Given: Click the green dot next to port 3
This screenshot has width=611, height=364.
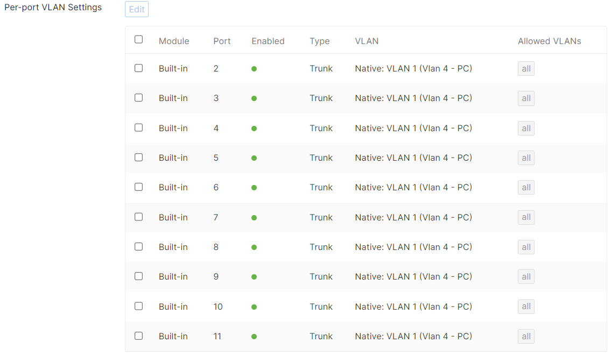Looking at the screenshot, I should 254,98.
